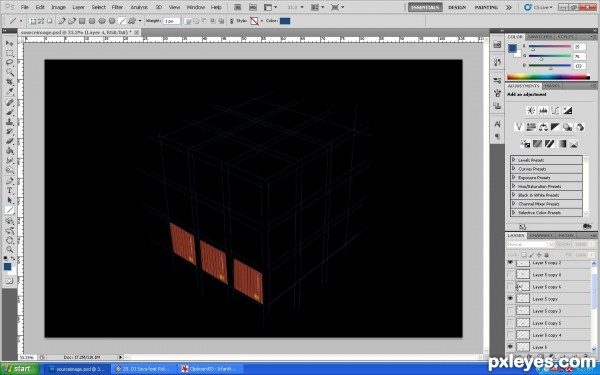Click the Essentials workspace button

pos(425,7)
